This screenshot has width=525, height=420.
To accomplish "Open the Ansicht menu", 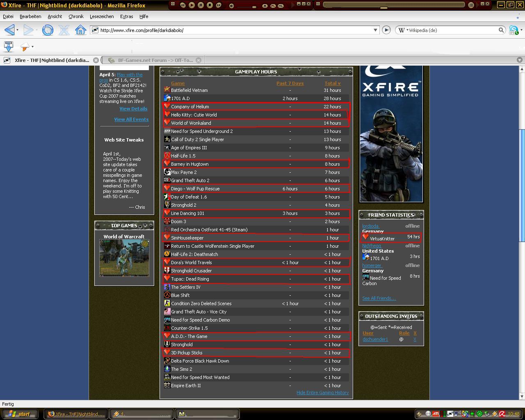I will [x=55, y=16].
